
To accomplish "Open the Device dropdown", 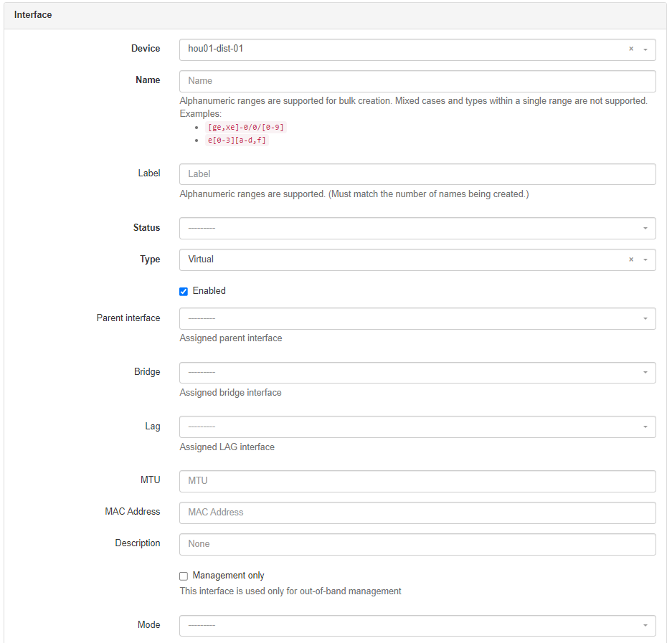I will [x=402, y=49].
